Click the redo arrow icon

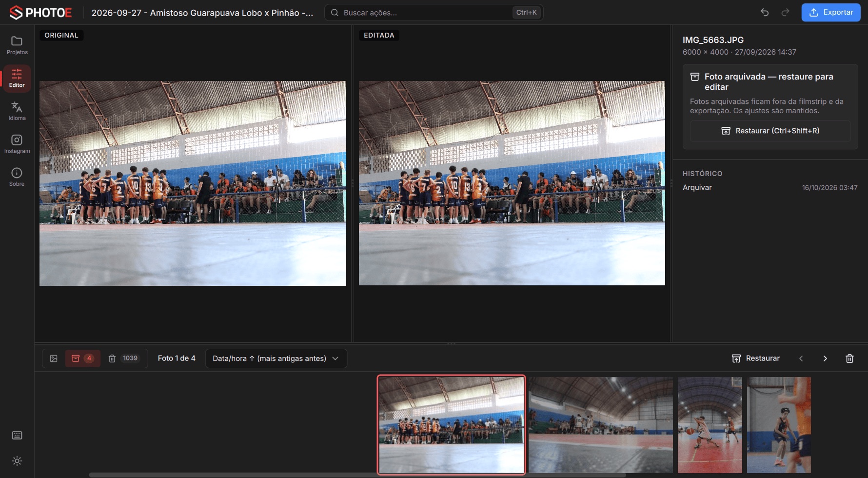pos(785,13)
